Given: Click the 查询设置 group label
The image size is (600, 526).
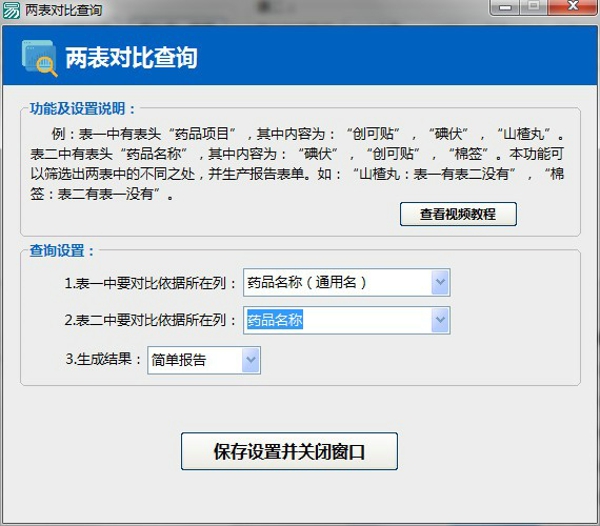Looking at the screenshot, I should click(62, 251).
